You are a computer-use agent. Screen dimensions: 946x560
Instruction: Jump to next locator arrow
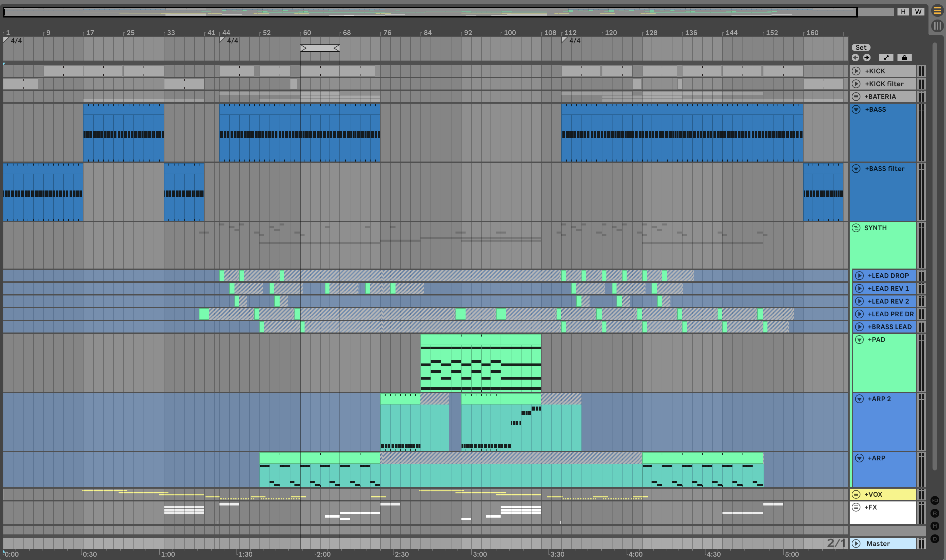[867, 57]
